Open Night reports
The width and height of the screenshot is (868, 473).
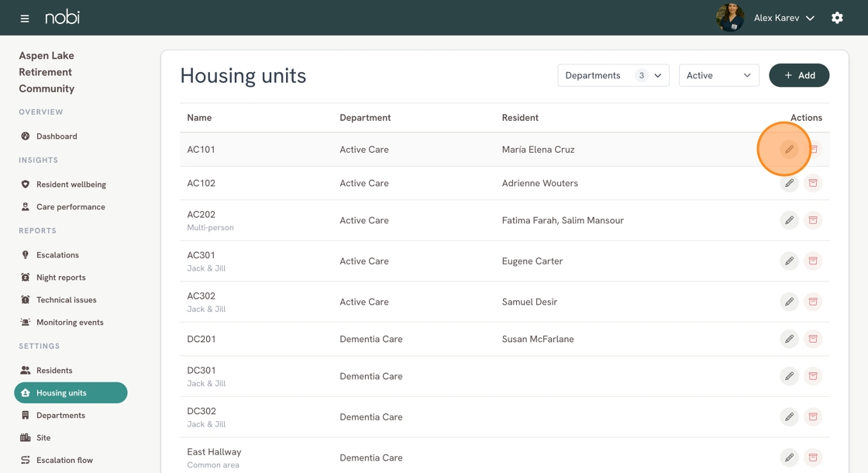[71, 278]
